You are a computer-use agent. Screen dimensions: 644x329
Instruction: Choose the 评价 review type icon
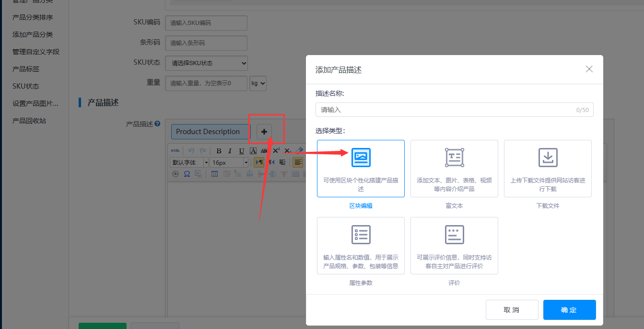454,235
